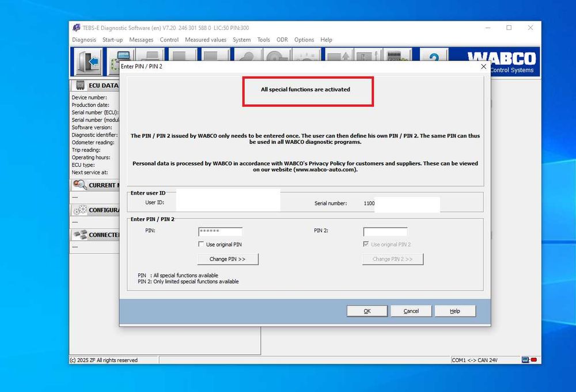Image resolution: width=576 pixels, height=392 pixels.
Task: Click '(c) 2025 ZF All rights reserved' status text
Action: [104, 360]
